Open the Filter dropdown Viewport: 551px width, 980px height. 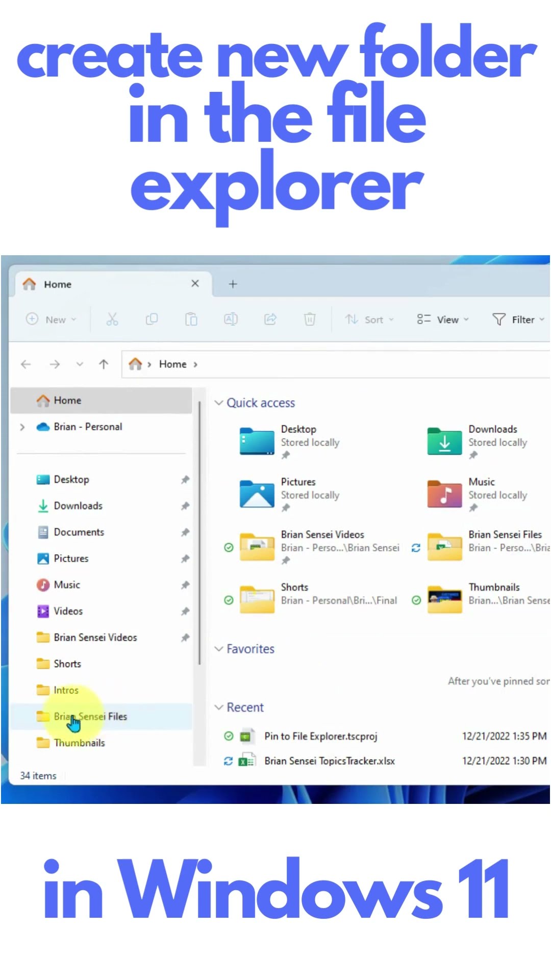518,320
